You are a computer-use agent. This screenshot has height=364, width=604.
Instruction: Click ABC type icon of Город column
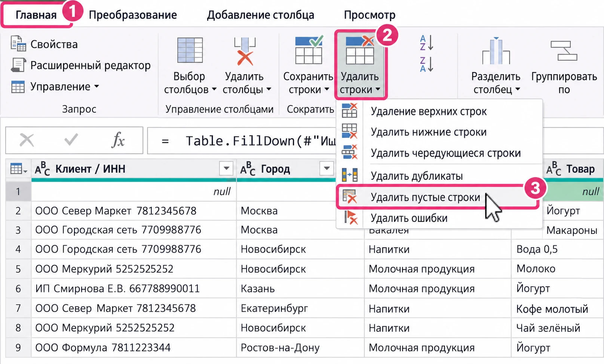248,169
